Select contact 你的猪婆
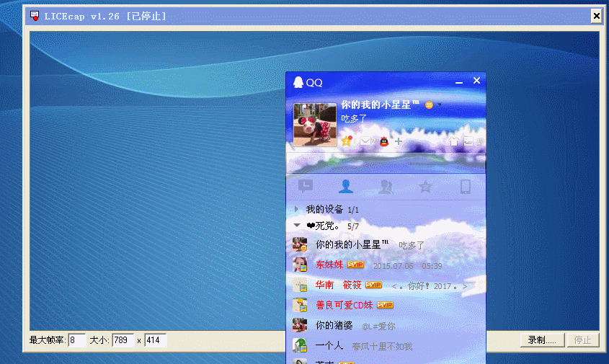 tap(386, 326)
